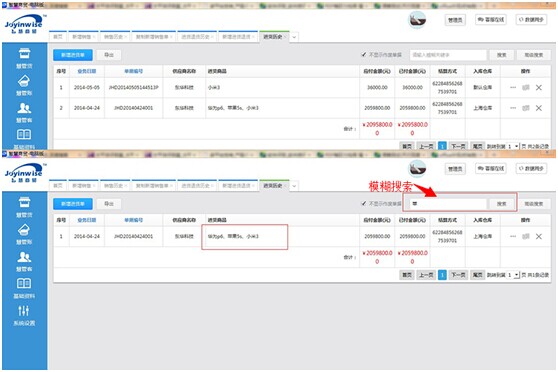Open 系统设置 sliders icon in lower window sidebar
This screenshot has height=372, width=558.
[x=24, y=311]
